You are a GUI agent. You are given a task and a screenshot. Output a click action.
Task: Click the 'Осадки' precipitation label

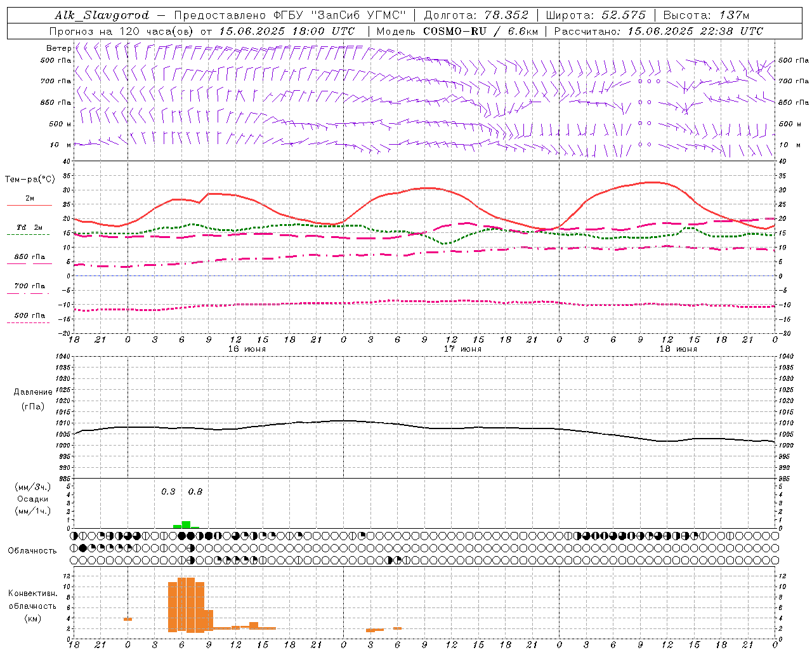click(32, 500)
